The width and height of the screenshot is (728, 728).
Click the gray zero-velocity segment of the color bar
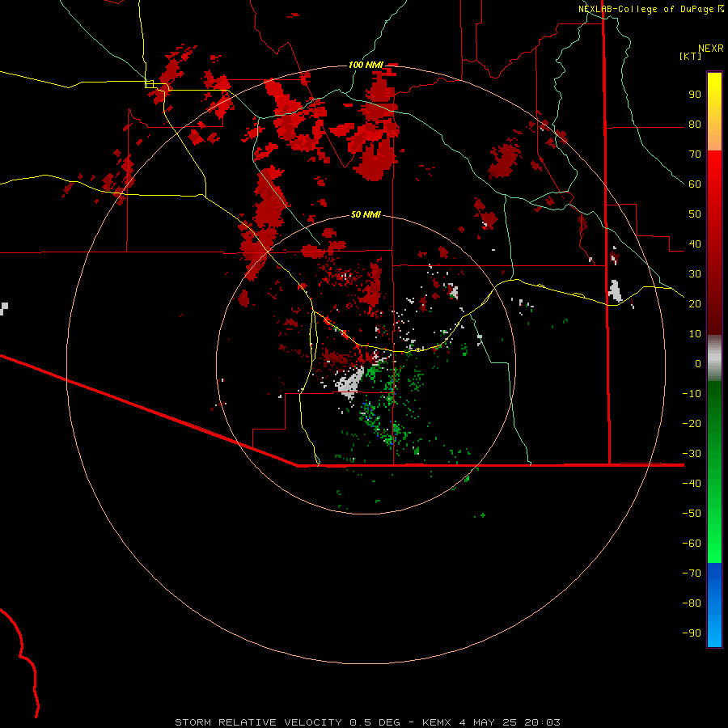pos(714,358)
